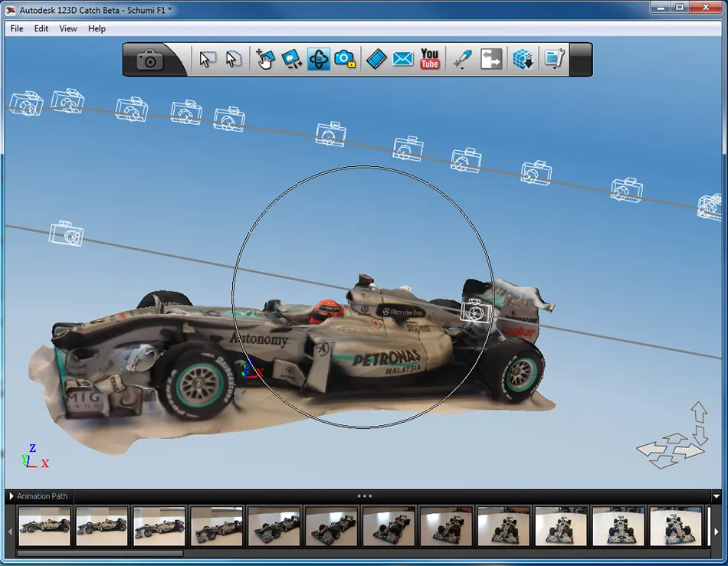Toggle the lock camera icon
The height and width of the screenshot is (566, 728).
pyautogui.click(x=345, y=59)
